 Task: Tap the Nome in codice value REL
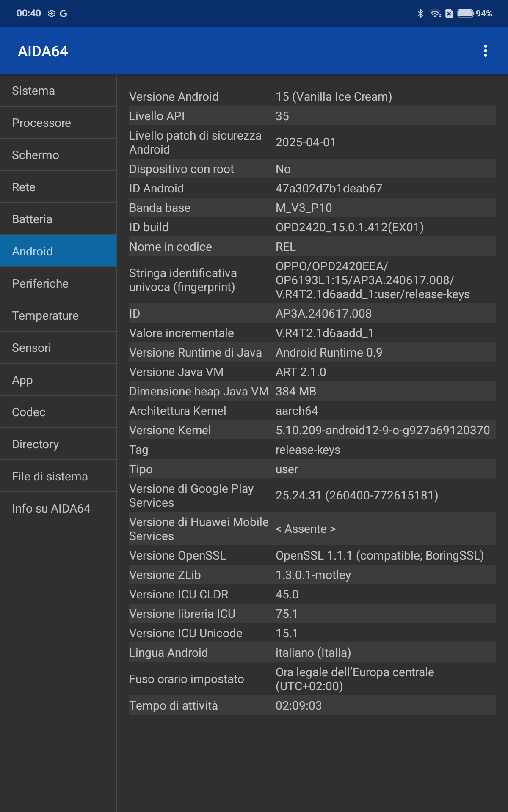click(x=286, y=247)
